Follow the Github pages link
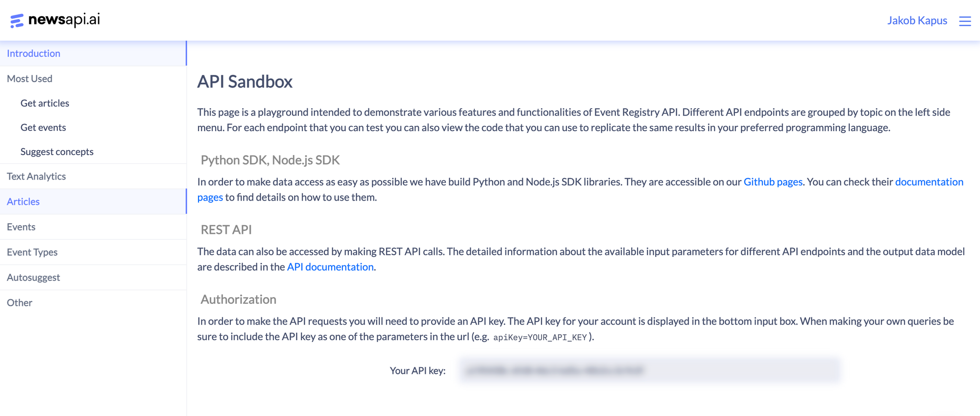Viewport: 980px width, 416px height. [773, 182]
